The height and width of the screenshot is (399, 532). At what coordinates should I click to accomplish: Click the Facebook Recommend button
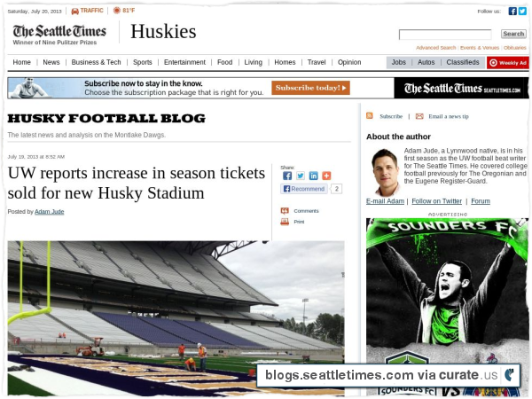point(304,189)
